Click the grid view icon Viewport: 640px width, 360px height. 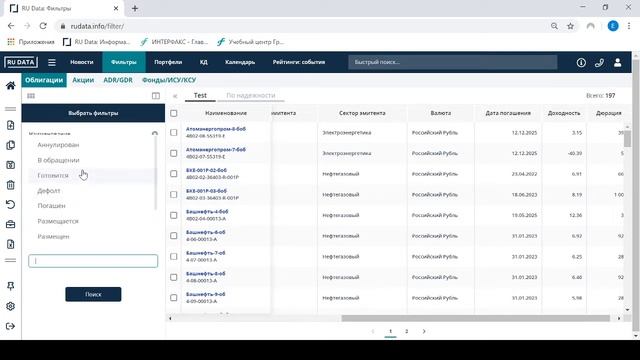coord(31,96)
